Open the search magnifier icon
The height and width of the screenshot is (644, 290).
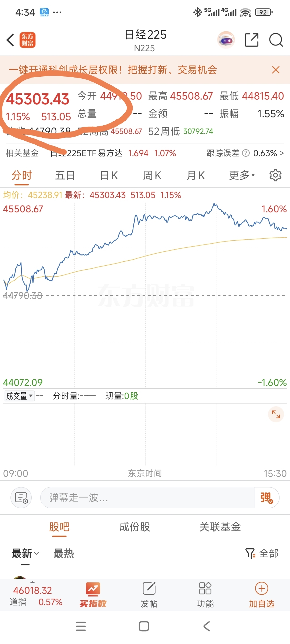(276, 40)
